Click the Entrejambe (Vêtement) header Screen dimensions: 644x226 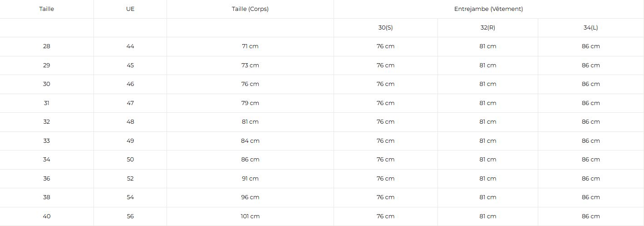[488, 9]
